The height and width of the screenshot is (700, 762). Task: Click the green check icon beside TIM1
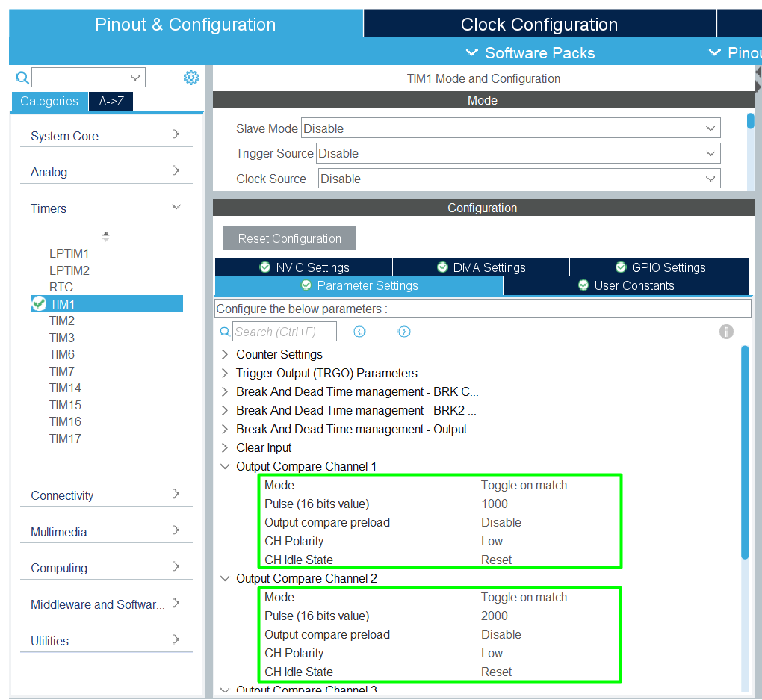click(39, 303)
